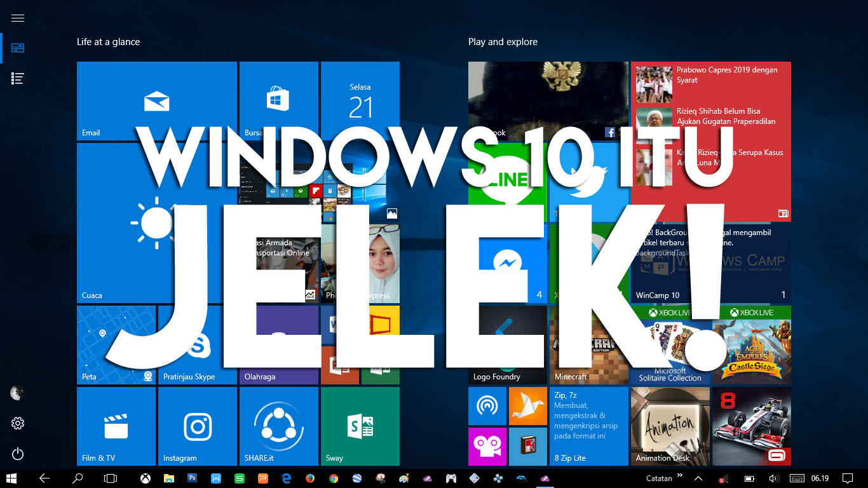
Task: Open the Film & TV tile
Action: (x=116, y=426)
